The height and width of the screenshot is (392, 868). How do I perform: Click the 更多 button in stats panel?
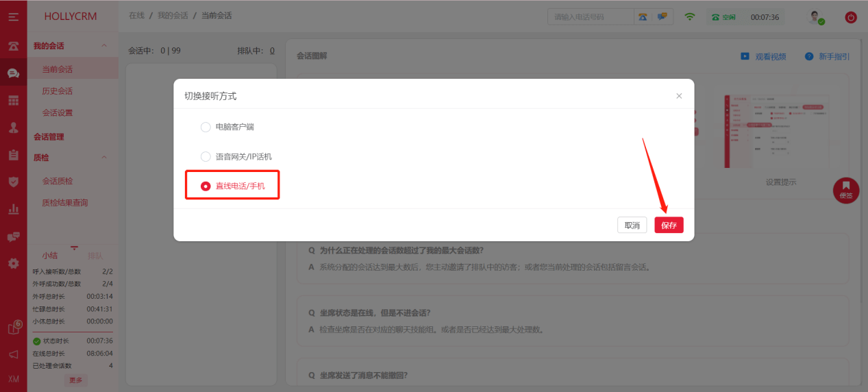(x=75, y=380)
